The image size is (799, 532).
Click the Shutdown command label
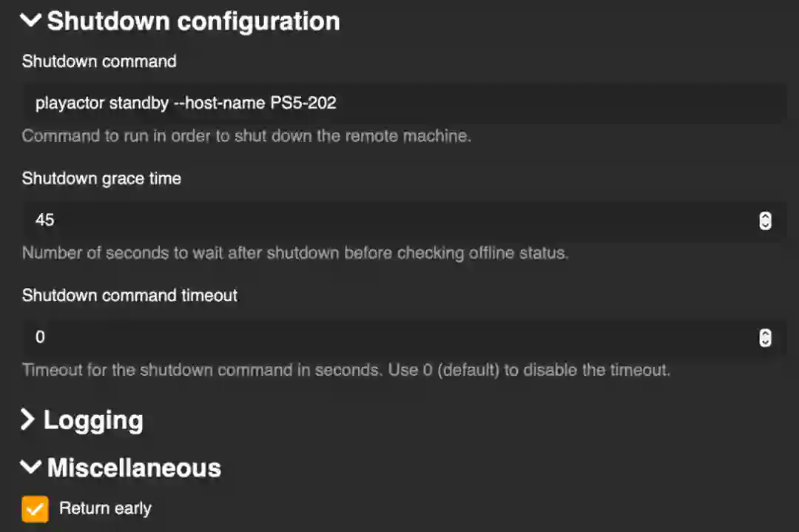[x=99, y=61]
